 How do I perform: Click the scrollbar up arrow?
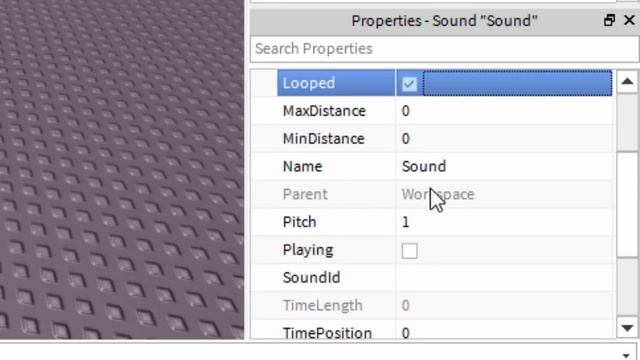pyautogui.click(x=627, y=82)
